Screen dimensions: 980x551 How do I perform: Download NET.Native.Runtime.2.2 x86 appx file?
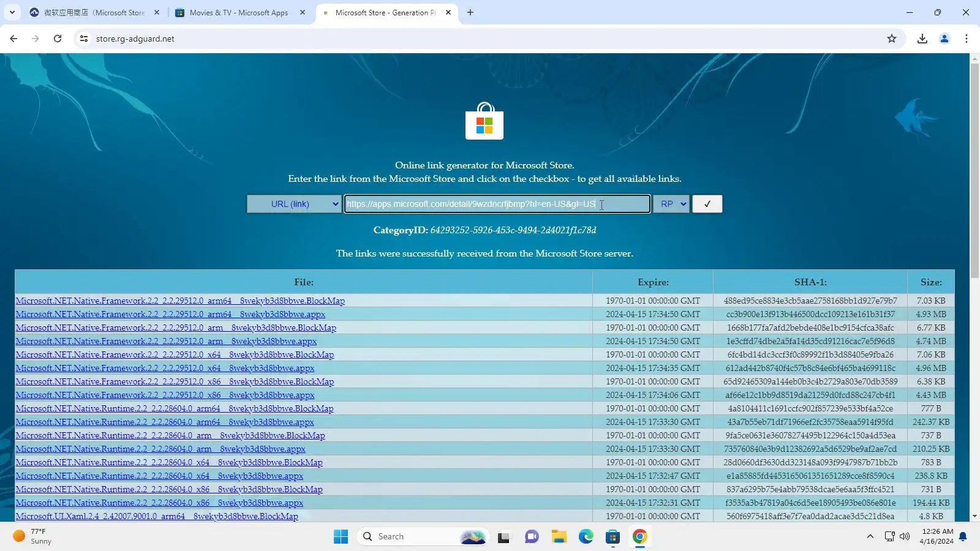(159, 503)
